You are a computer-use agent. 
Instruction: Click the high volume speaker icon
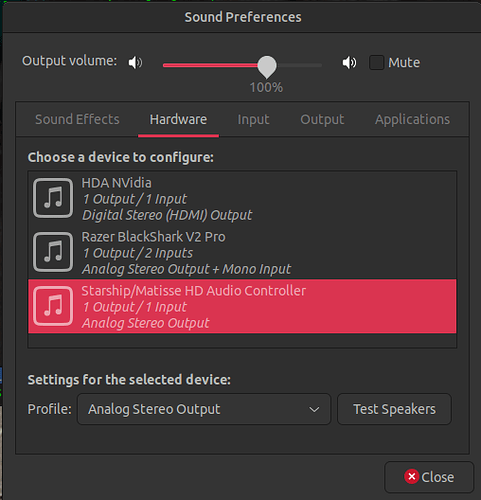pos(349,62)
